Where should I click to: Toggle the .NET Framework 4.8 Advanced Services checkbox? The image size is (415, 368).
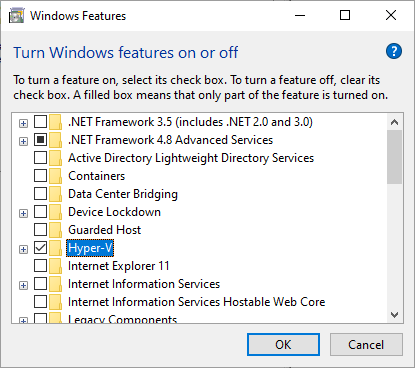pos(40,140)
